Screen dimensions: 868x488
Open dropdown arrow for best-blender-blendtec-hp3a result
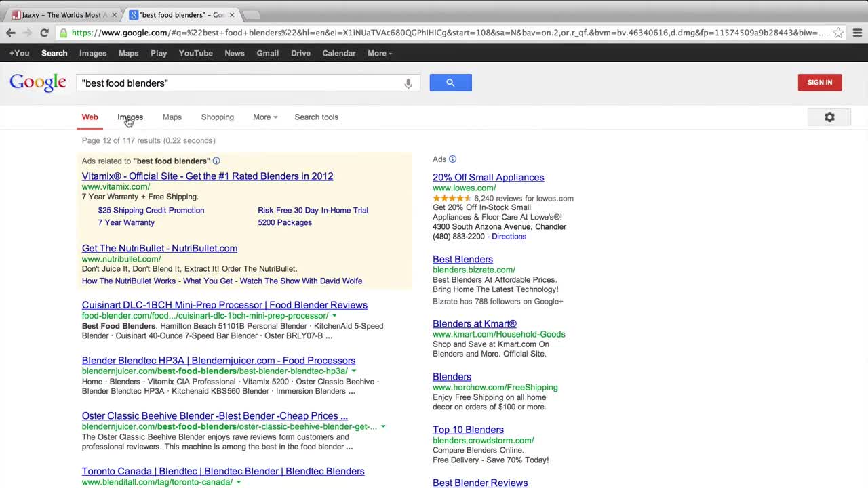[x=353, y=371]
